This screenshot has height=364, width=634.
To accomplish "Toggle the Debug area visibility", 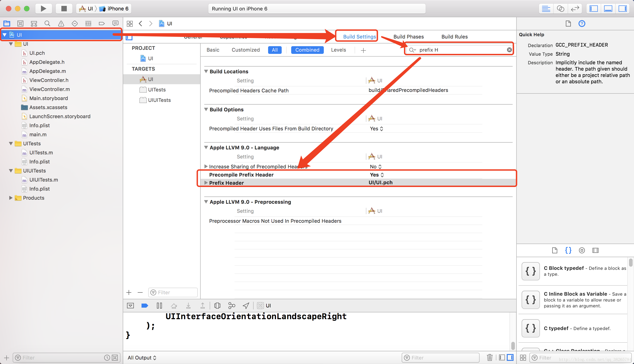I will 608,9.
